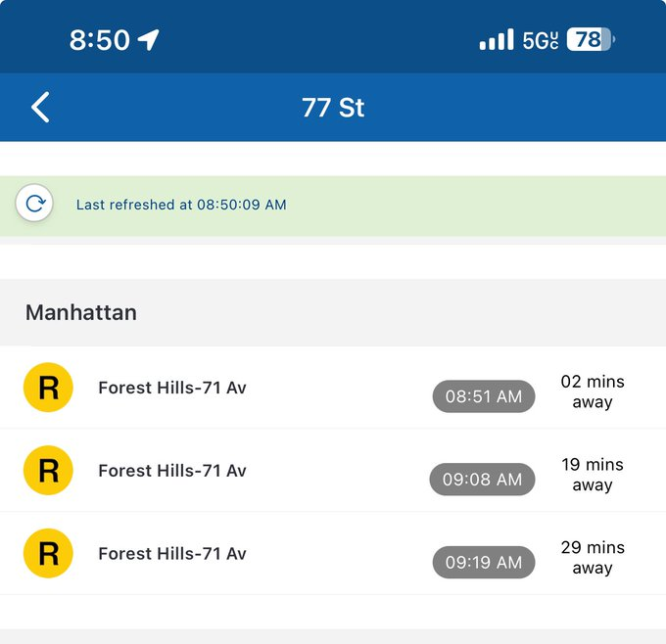
Task: Tap the circular refresh icon
Action: point(34,204)
